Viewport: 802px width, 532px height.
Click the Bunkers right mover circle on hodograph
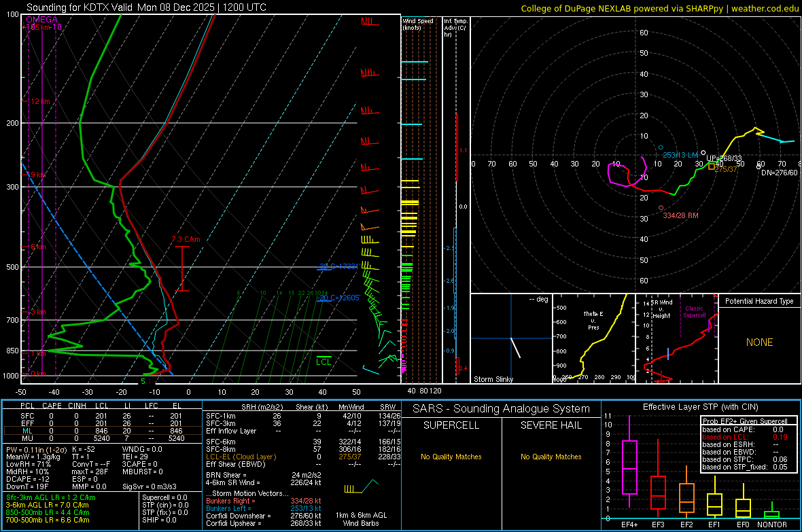[x=661, y=208]
